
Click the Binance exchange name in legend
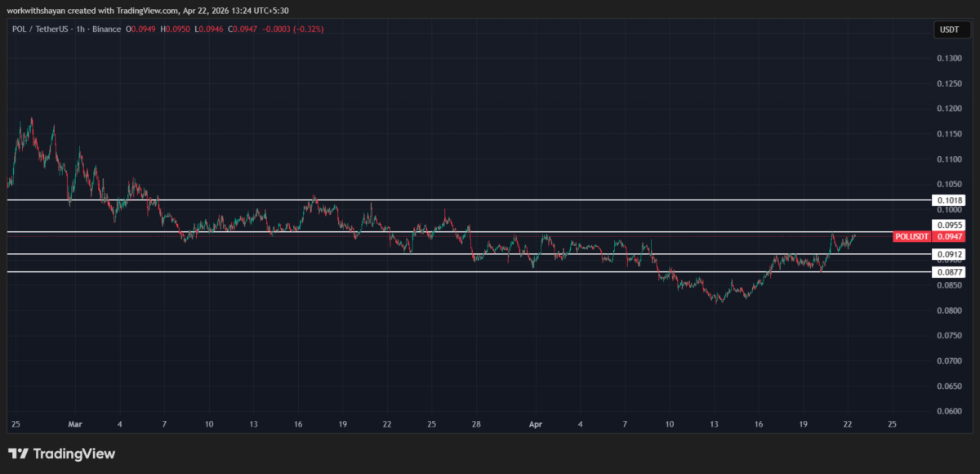pos(106,29)
